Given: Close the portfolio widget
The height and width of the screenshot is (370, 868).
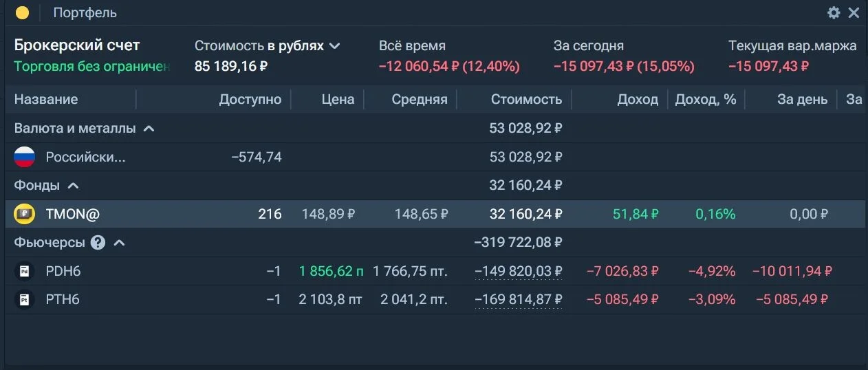Looking at the screenshot, I should pyautogui.click(x=854, y=12).
